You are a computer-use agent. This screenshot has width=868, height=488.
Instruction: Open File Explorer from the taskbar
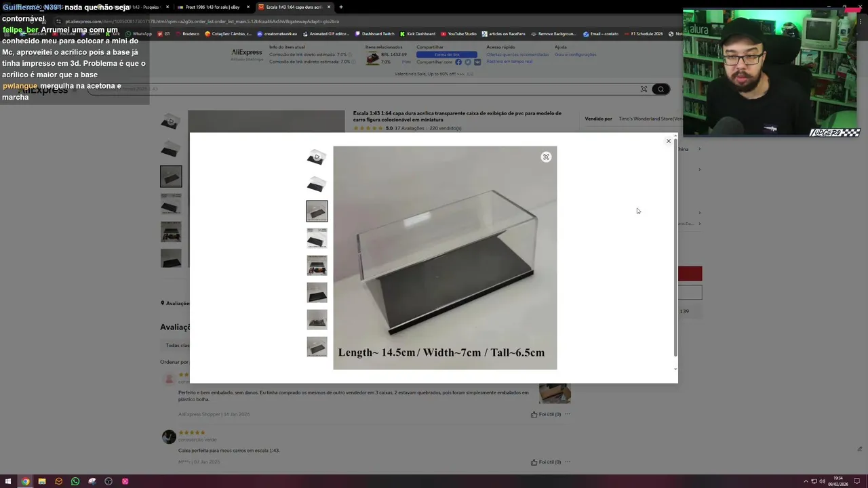[42, 481]
